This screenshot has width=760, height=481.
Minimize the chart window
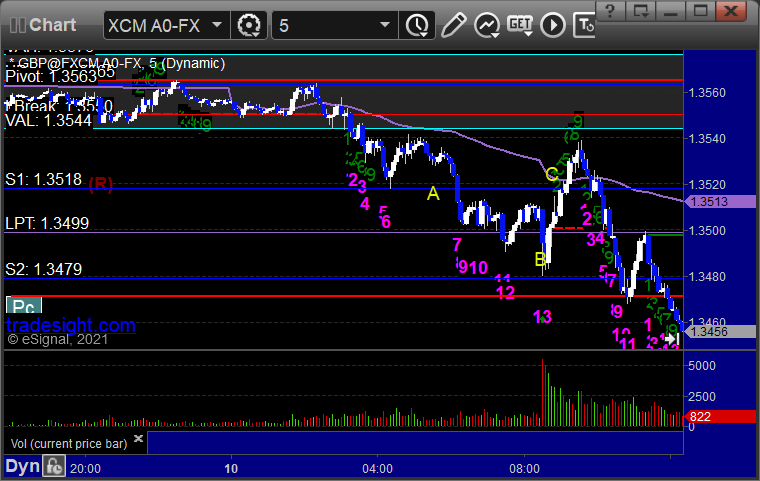click(x=670, y=11)
